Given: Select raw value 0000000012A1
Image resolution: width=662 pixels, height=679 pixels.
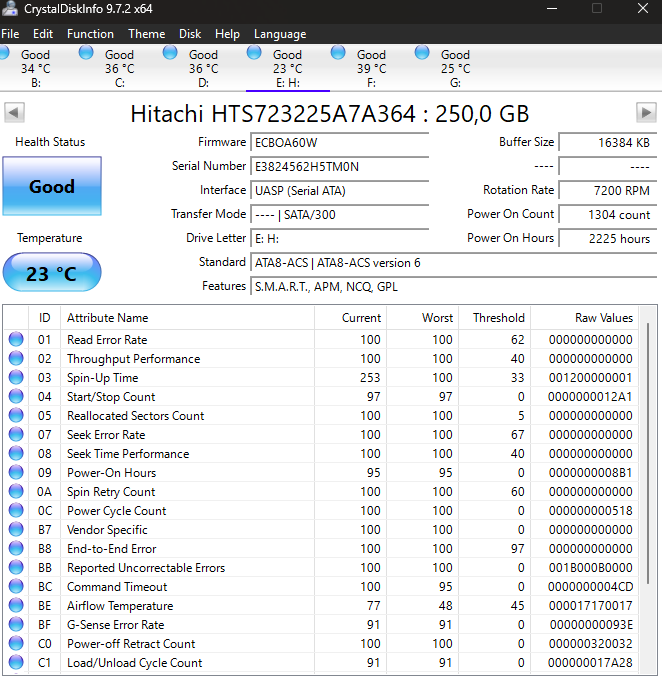Looking at the screenshot, I should click(590, 397).
